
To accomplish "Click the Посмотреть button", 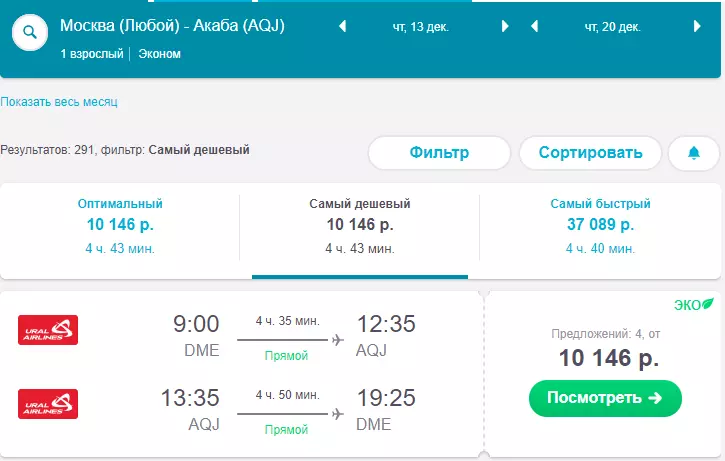I will [605, 398].
